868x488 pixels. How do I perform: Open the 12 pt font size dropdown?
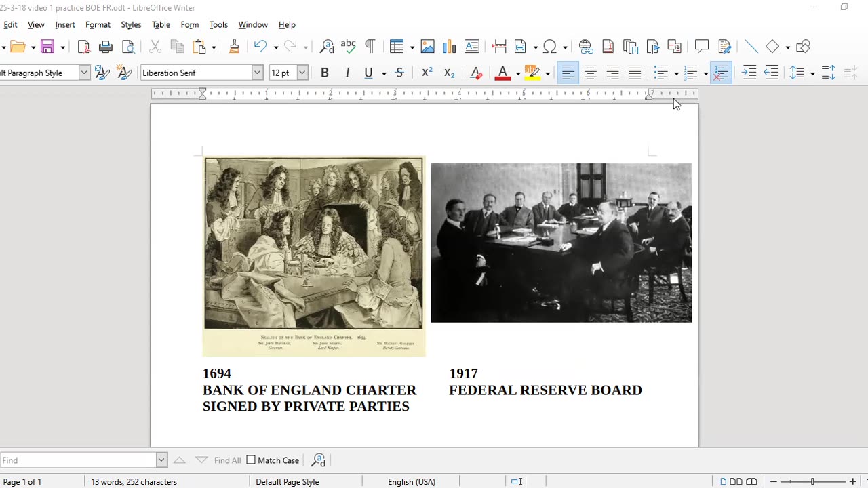point(302,73)
